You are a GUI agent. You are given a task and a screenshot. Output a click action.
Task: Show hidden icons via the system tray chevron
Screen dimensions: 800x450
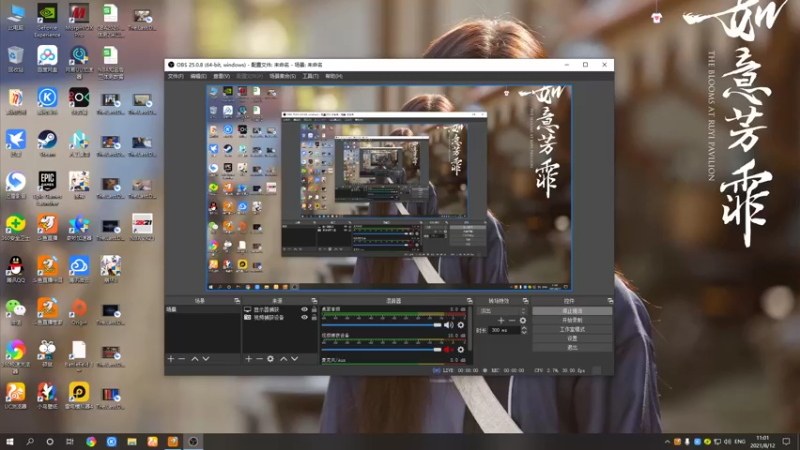click(x=667, y=442)
